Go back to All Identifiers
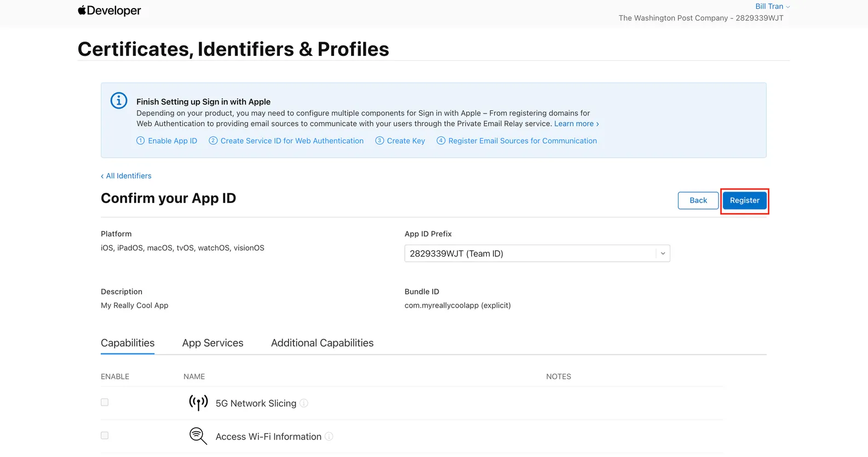 click(x=126, y=176)
